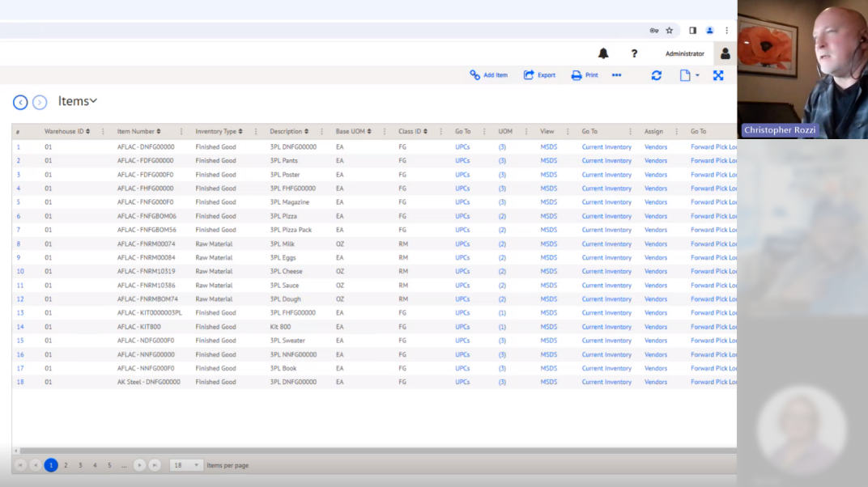This screenshot has width=868, height=487.
Task: Open Inventory Type column options menu
Action: click(x=256, y=132)
